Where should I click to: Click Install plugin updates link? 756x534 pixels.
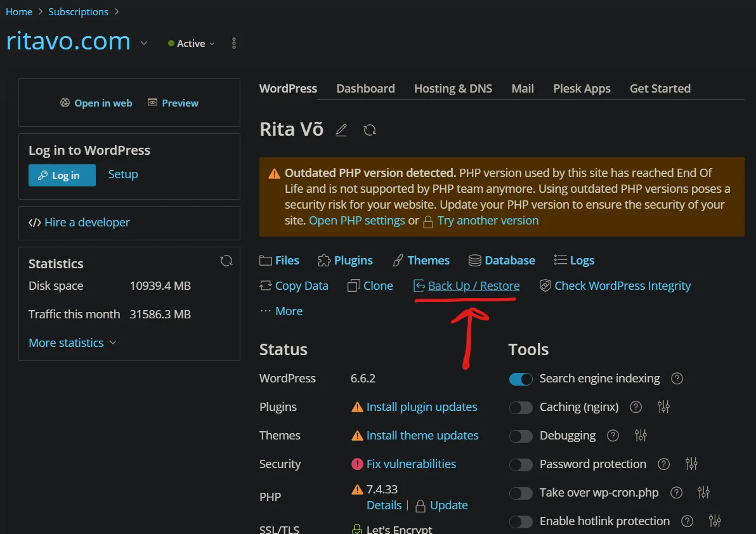pos(422,407)
